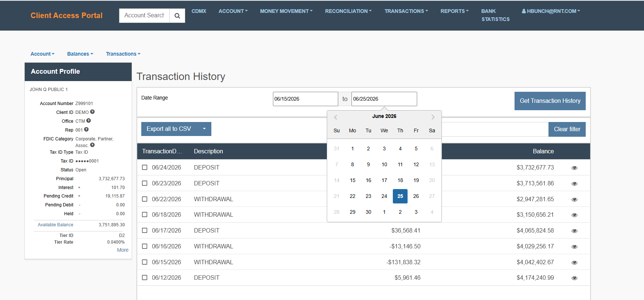Show help for Client ID DEMO
644x300 pixels.
click(x=93, y=112)
